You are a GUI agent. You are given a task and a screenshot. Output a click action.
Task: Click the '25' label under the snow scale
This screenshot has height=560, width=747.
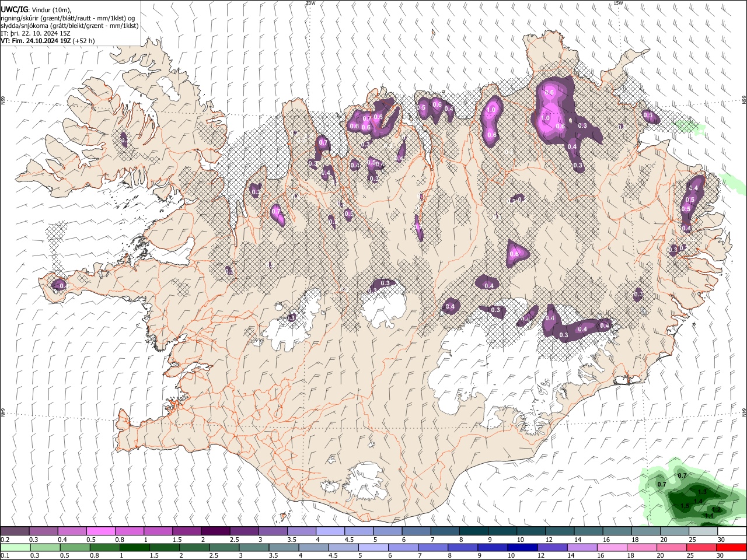(x=692, y=540)
